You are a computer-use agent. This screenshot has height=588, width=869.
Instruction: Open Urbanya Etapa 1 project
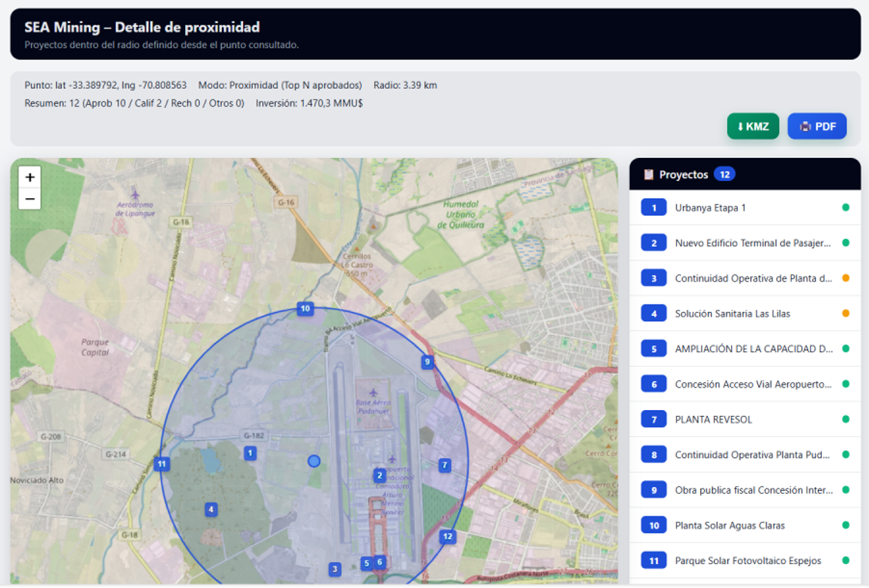[710, 208]
